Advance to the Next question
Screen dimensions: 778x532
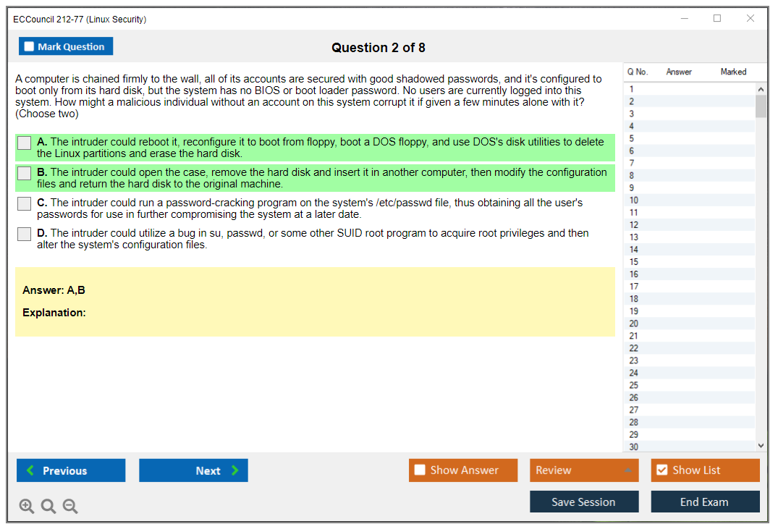pos(193,470)
